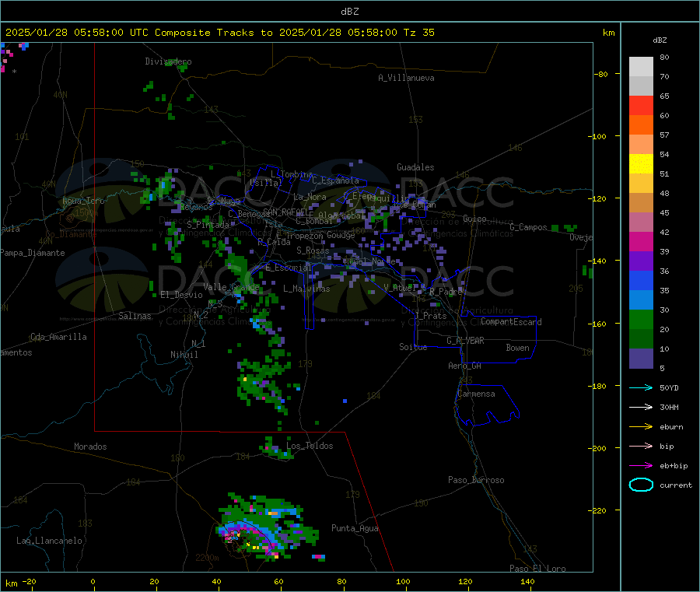This screenshot has width=700, height=592.
Task: Click the Goudge map label
Action: pos(341,235)
